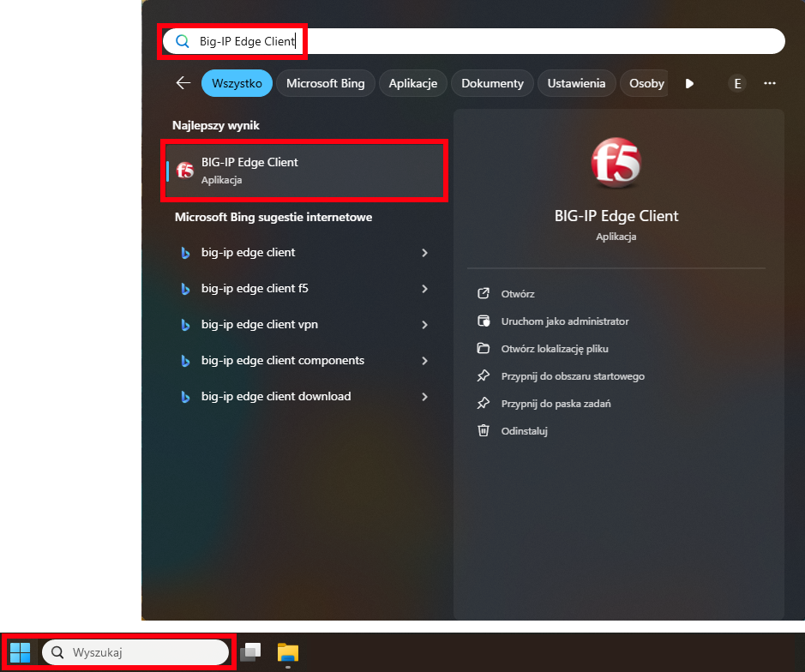The image size is (805, 672).
Task: Click Bing icon beside big-ip edge client vpn
Action: click(x=185, y=325)
